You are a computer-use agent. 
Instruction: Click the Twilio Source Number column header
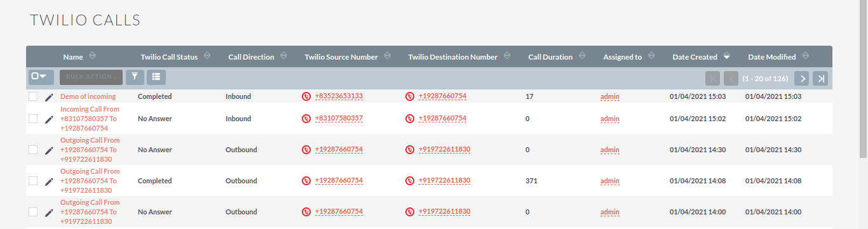tap(341, 57)
